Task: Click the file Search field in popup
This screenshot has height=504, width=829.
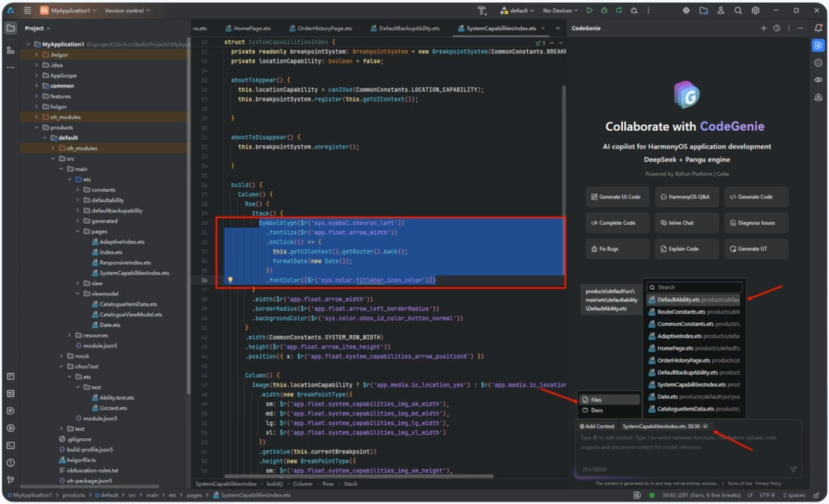Action: (694, 287)
